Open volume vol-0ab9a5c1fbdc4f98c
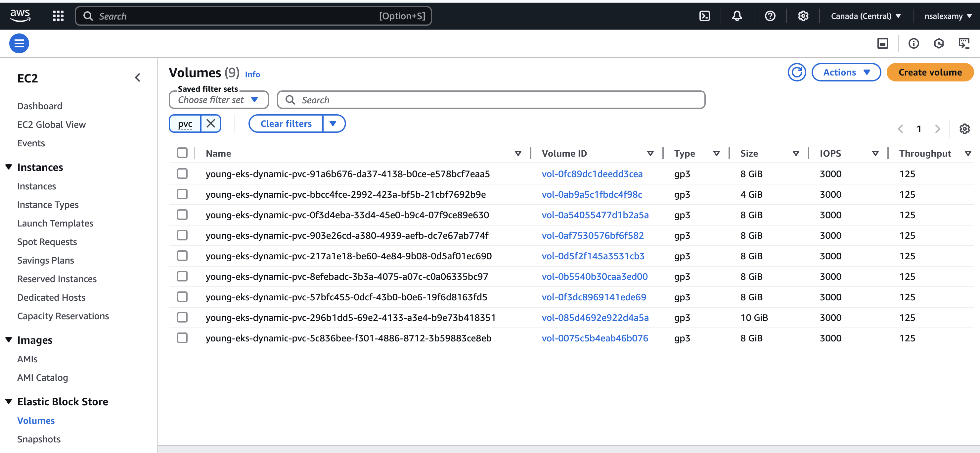The height and width of the screenshot is (453, 980). (592, 194)
